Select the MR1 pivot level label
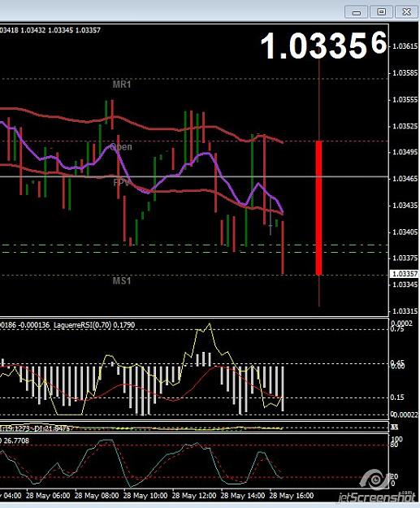 122,85
